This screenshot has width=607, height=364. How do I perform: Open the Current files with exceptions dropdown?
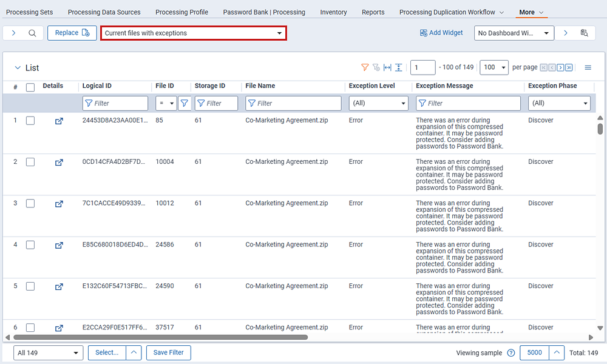coord(193,33)
